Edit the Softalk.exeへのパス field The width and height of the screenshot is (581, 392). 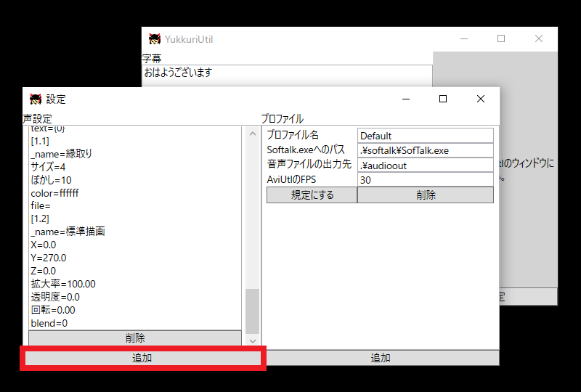click(x=426, y=150)
